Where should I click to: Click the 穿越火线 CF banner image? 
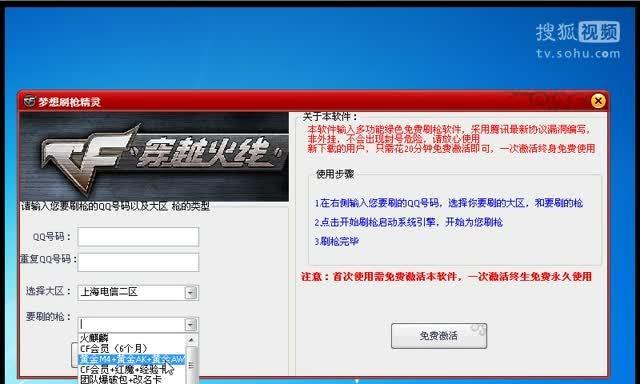154,157
